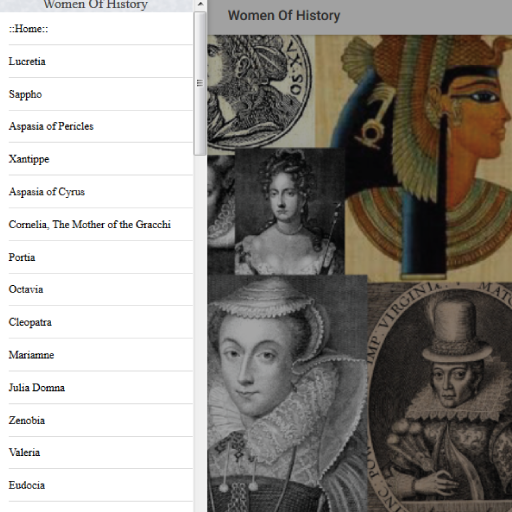Select Valeria in the list
The image size is (512, 512).
[101, 452]
